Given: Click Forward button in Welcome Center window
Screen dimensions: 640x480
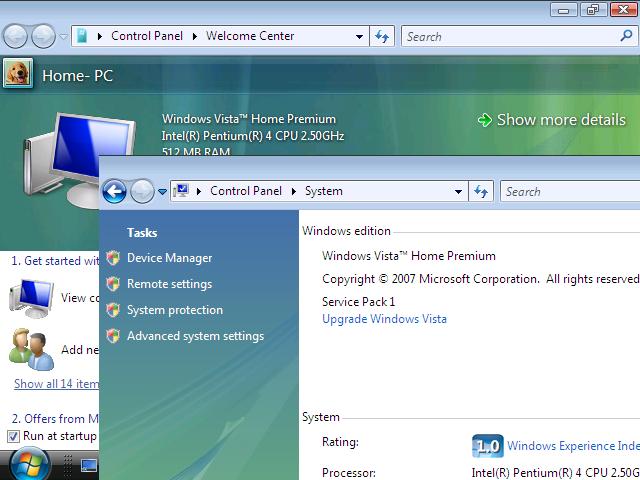Looking at the screenshot, I should 43,36.
